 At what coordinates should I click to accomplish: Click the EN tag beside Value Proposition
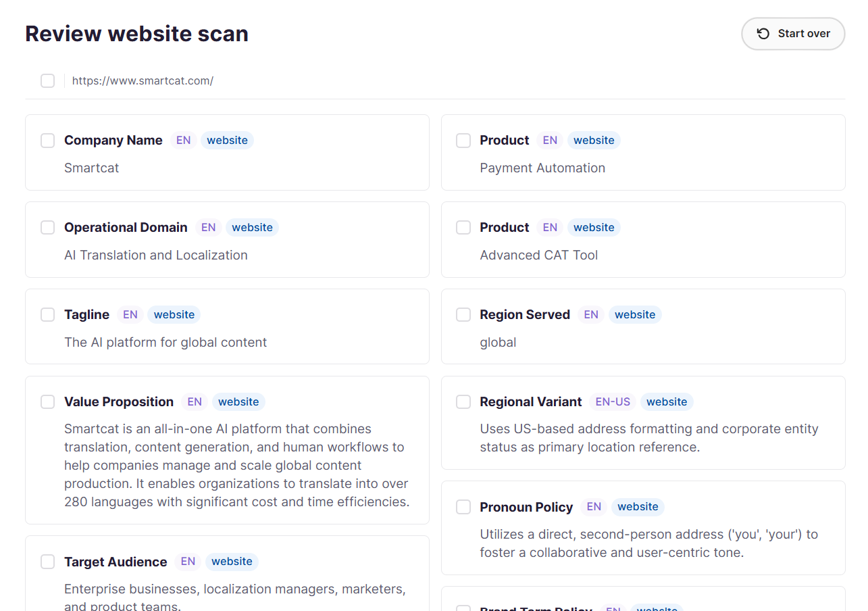pyautogui.click(x=195, y=402)
